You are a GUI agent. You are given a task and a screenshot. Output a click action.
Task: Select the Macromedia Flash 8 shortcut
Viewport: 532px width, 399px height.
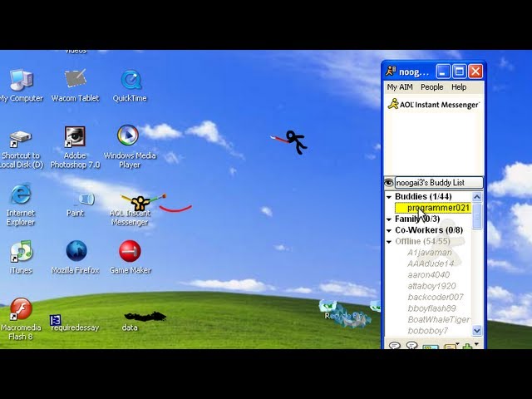pos(20,308)
